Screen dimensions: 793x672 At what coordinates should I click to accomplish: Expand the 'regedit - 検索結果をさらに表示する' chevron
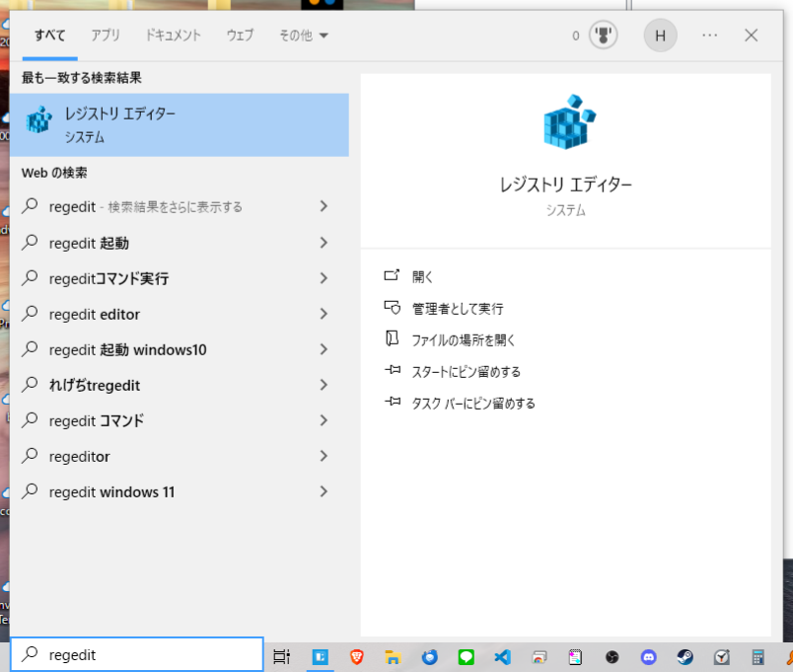coord(324,206)
